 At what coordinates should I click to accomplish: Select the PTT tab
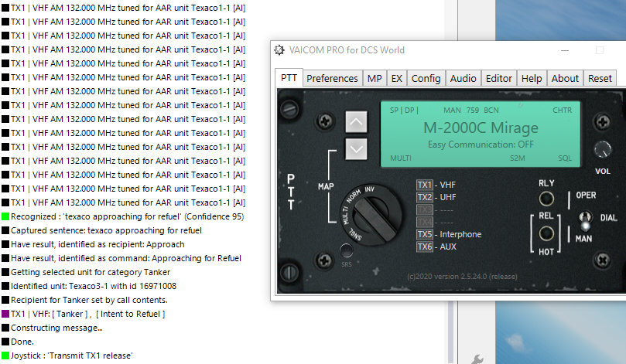point(289,78)
